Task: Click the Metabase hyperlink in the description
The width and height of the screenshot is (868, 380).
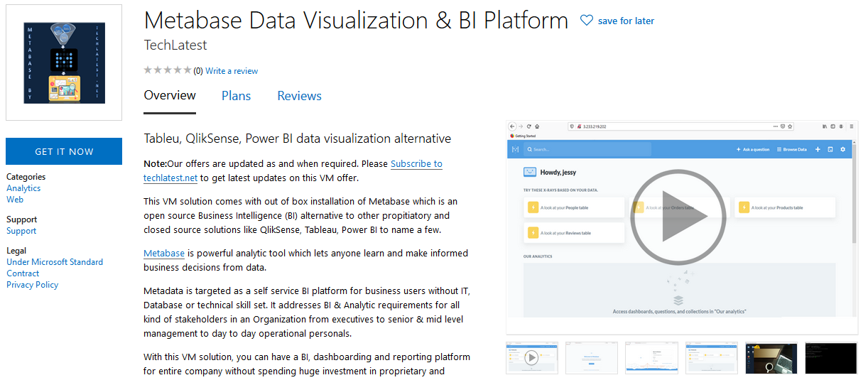Action: point(164,253)
